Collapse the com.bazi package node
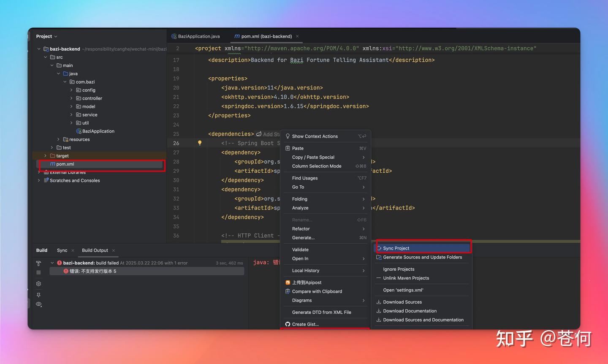This screenshot has width=608, height=364. (x=65, y=82)
